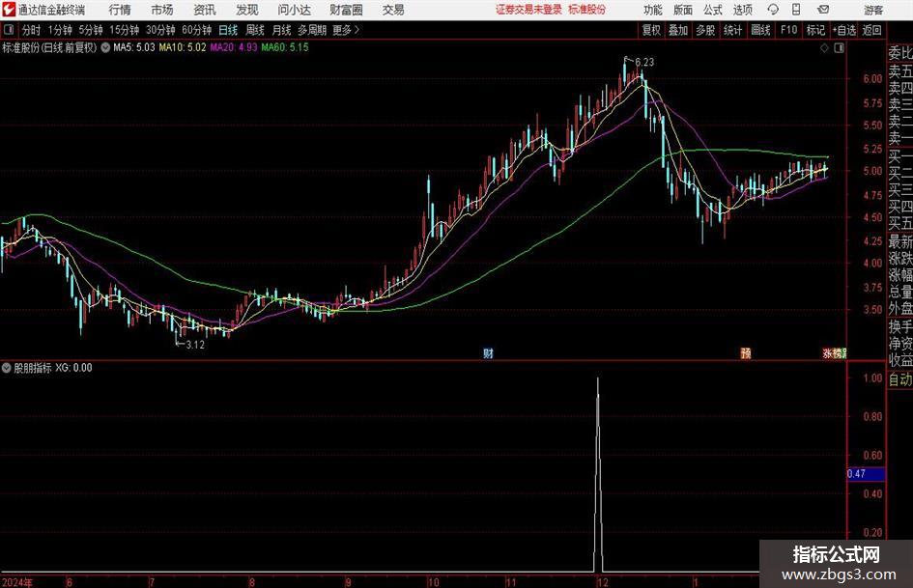913x588 pixels.
Task: Click the MA60: 5.15 value label
Action: pyautogui.click(x=285, y=47)
